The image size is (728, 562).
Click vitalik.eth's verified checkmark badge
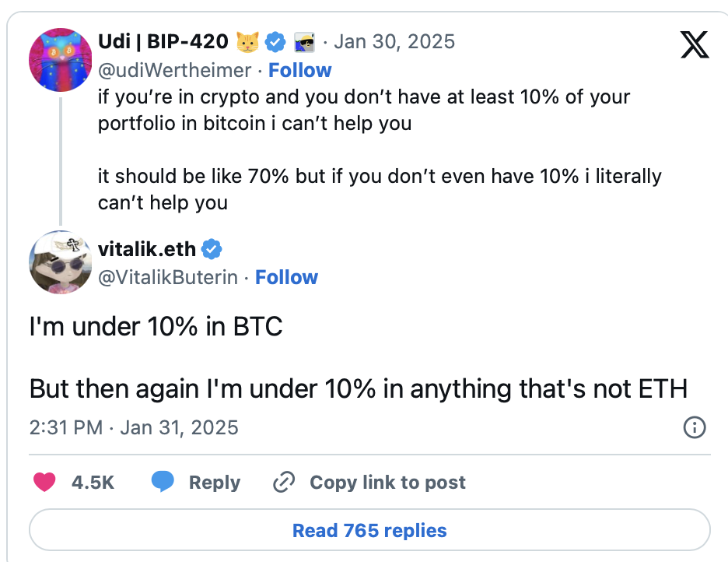coord(211,249)
